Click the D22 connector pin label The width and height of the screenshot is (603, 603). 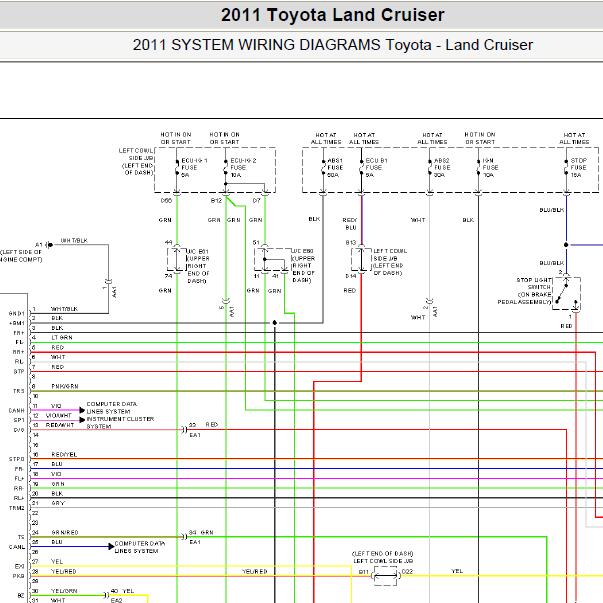tap(407, 572)
